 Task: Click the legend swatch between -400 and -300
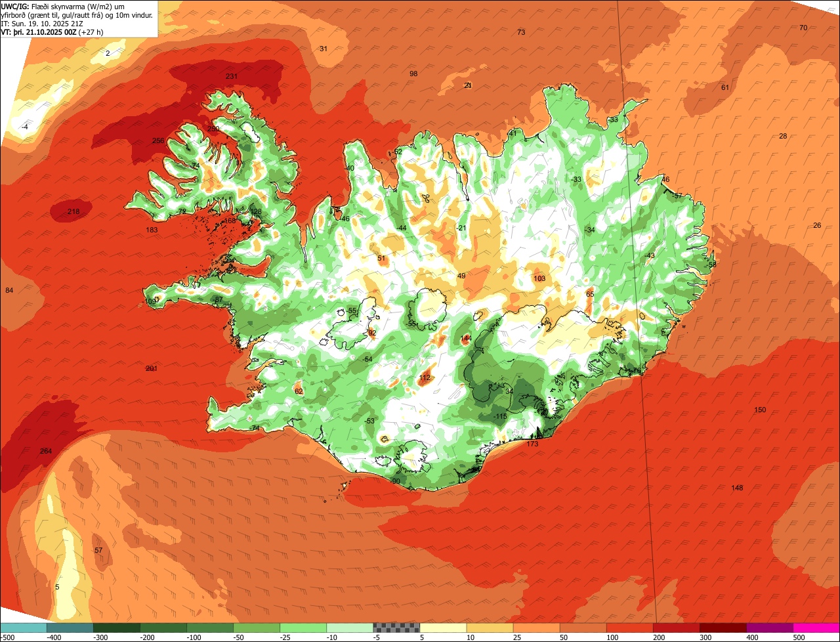pos(70,628)
